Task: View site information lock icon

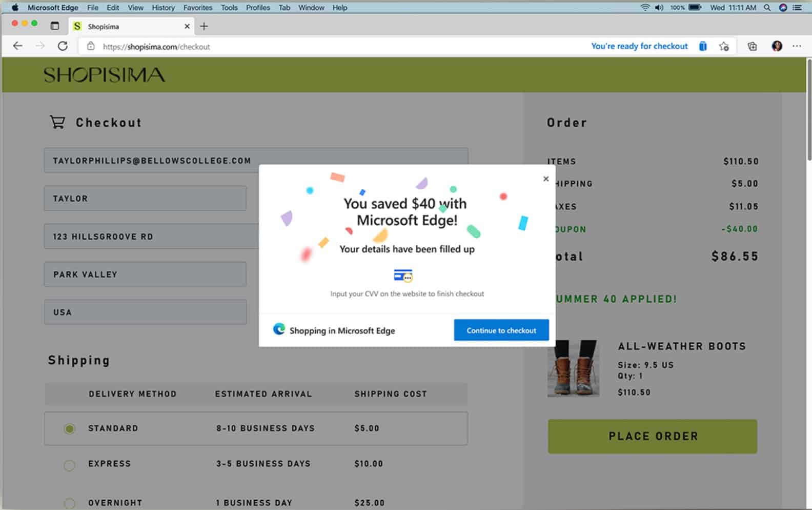Action: point(91,46)
